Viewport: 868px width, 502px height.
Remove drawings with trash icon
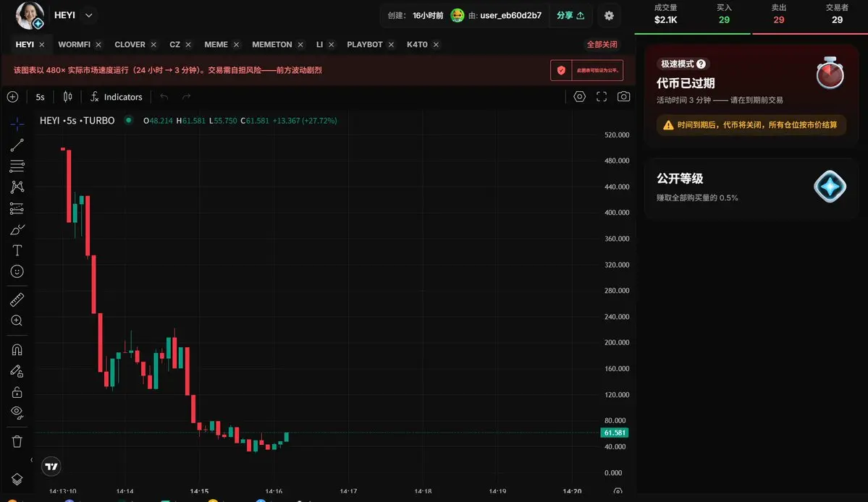(x=17, y=441)
